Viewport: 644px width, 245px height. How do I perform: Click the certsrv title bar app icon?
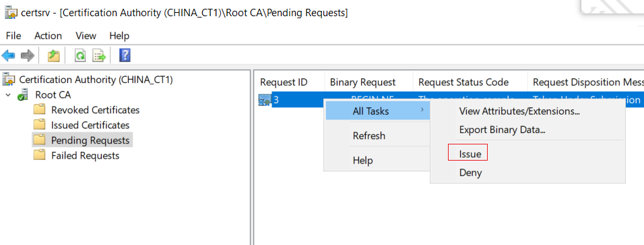[x=9, y=13]
